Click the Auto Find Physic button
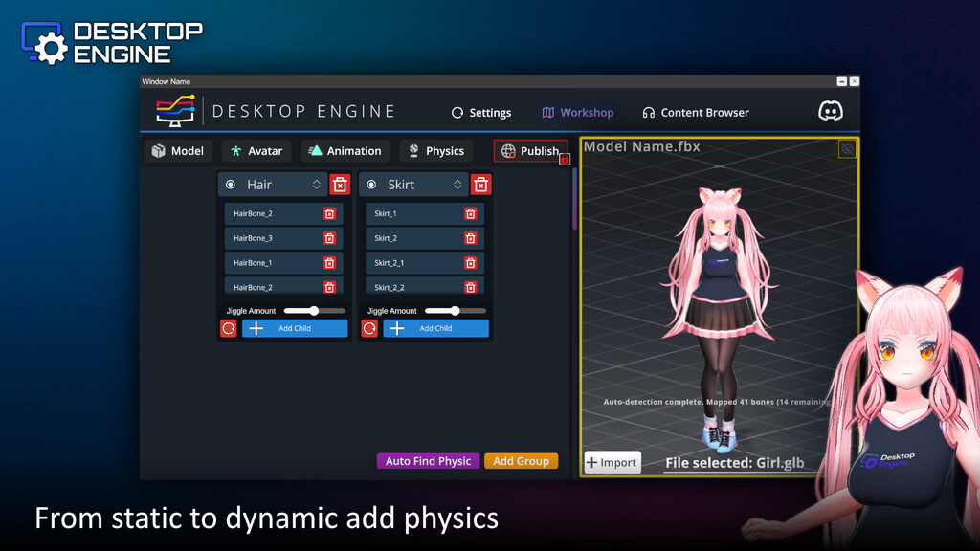The image size is (980, 551). (428, 461)
